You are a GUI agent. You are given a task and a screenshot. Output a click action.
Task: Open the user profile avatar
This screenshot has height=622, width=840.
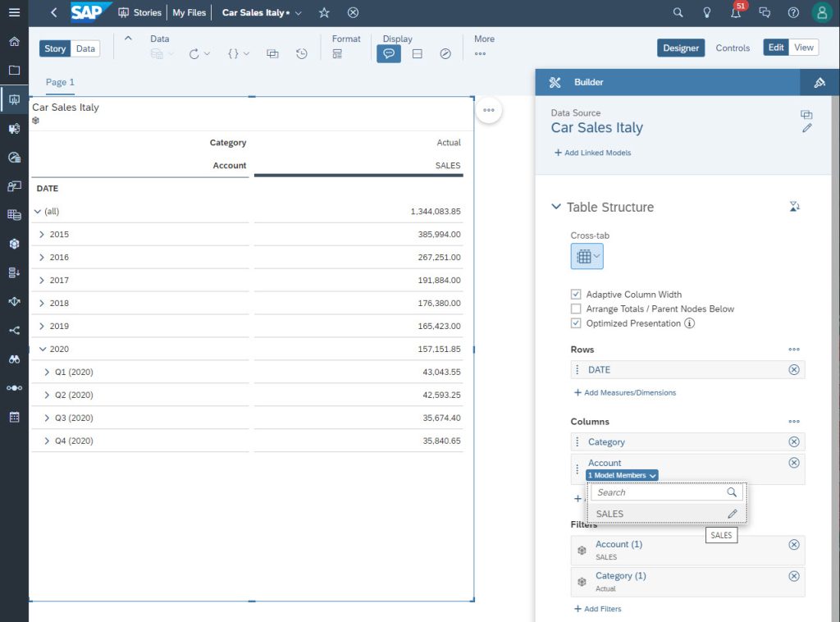(x=822, y=12)
